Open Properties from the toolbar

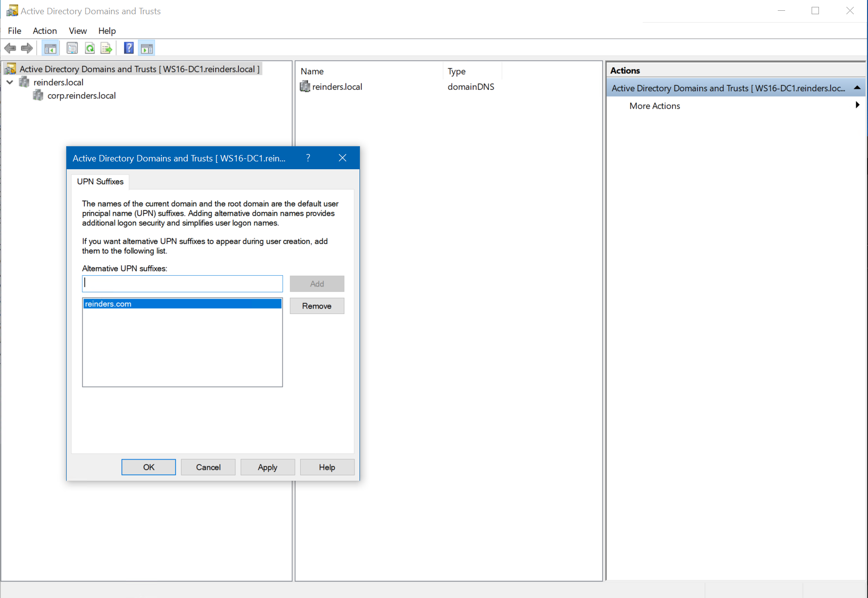point(72,48)
